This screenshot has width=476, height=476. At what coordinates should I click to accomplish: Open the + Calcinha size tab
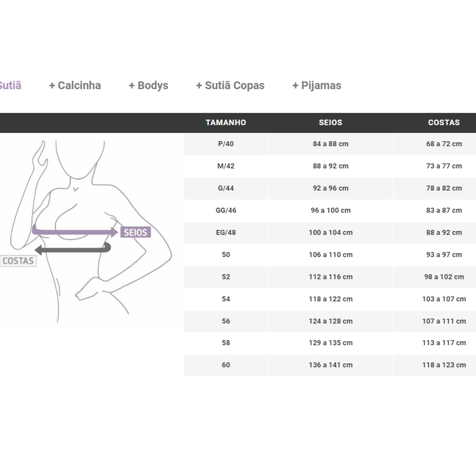[x=75, y=85]
